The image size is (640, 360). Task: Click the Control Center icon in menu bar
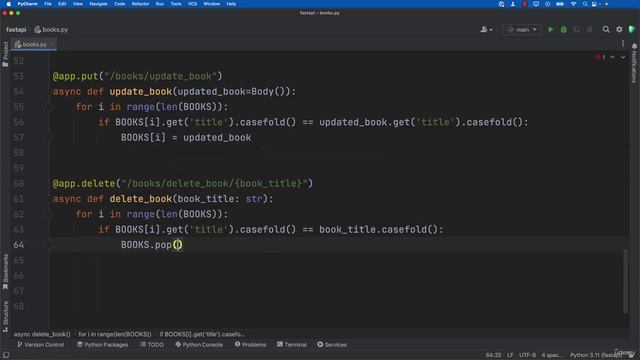(x=595, y=4)
